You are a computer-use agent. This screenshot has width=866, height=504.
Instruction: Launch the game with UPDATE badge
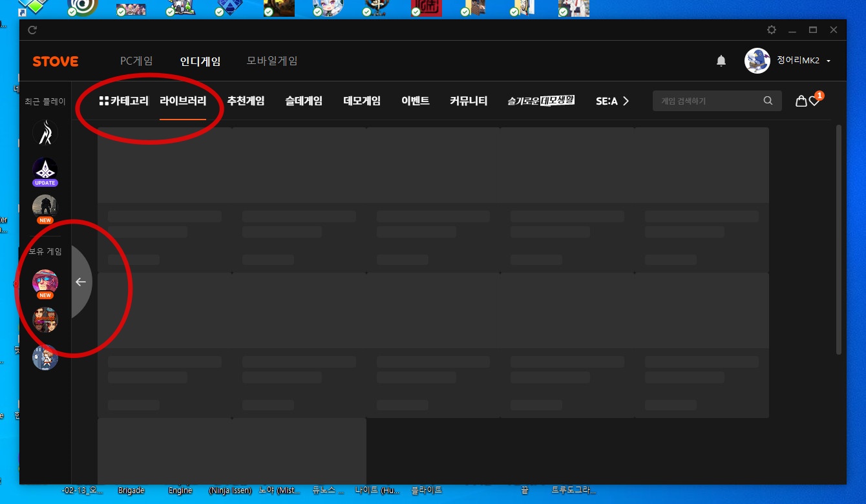click(x=45, y=171)
